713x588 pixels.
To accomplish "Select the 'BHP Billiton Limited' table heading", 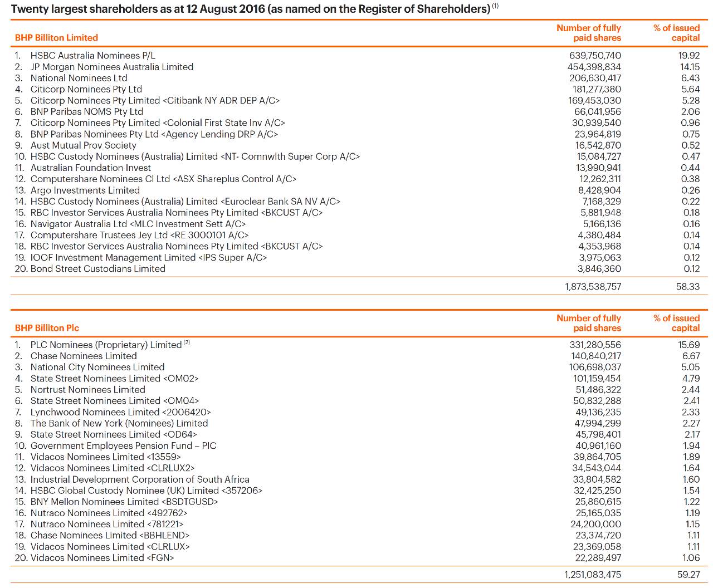I will (56, 38).
